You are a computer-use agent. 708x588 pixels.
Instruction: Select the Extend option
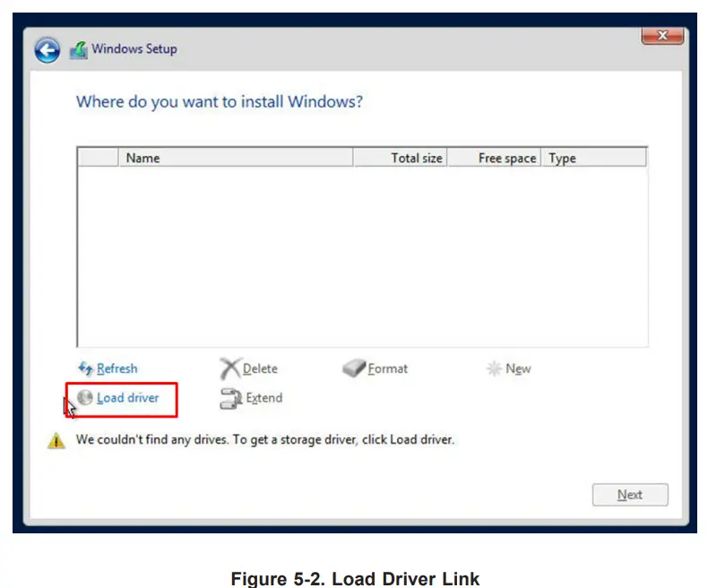264,398
